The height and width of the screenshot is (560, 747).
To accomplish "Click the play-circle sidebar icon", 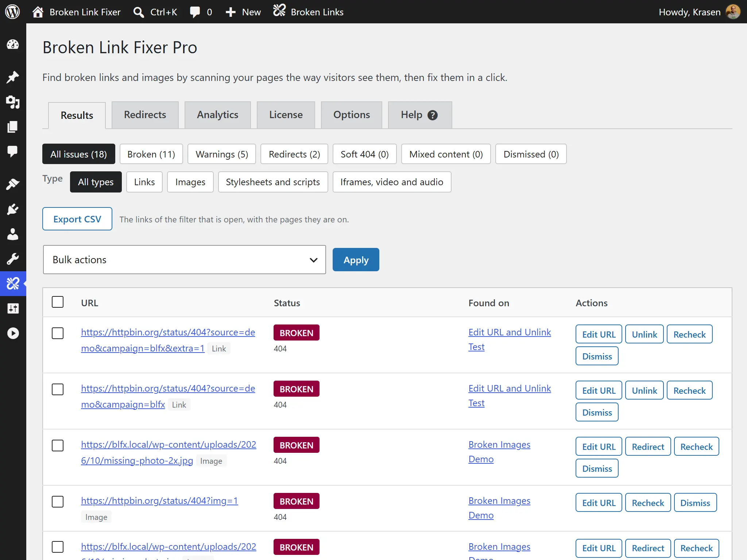I will (x=13, y=333).
